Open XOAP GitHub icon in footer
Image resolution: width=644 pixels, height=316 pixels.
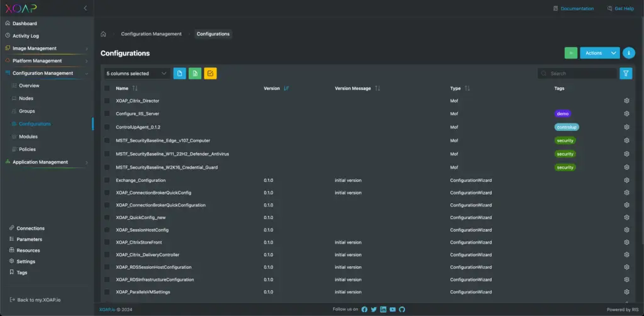pos(402,310)
